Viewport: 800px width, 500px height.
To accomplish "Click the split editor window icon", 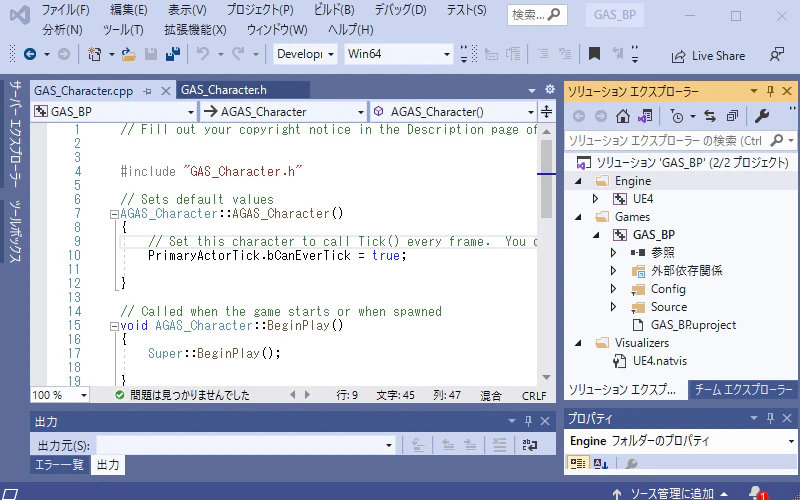I will (x=546, y=111).
